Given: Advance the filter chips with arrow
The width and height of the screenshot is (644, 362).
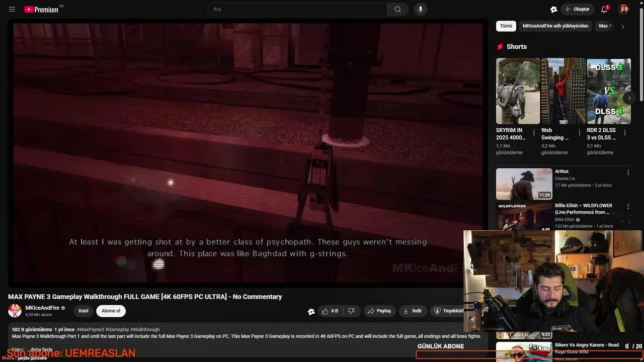Looking at the screenshot, I should pyautogui.click(x=622, y=27).
